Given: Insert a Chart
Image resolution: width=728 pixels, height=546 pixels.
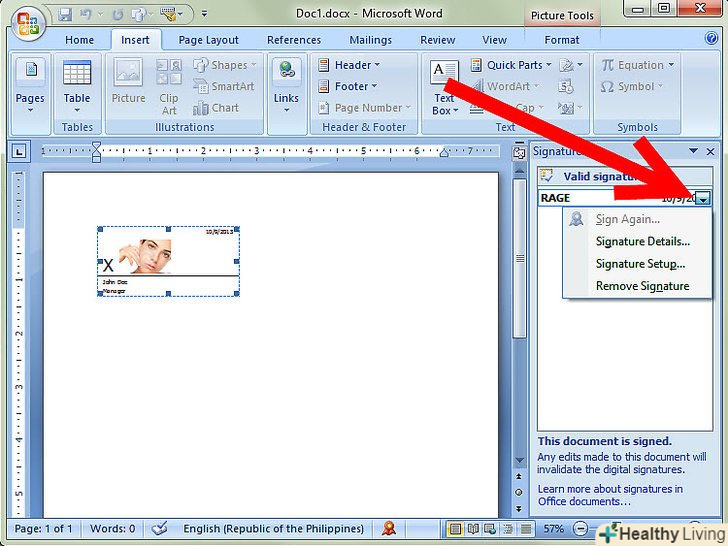Looking at the screenshot, I should point(216,108).
